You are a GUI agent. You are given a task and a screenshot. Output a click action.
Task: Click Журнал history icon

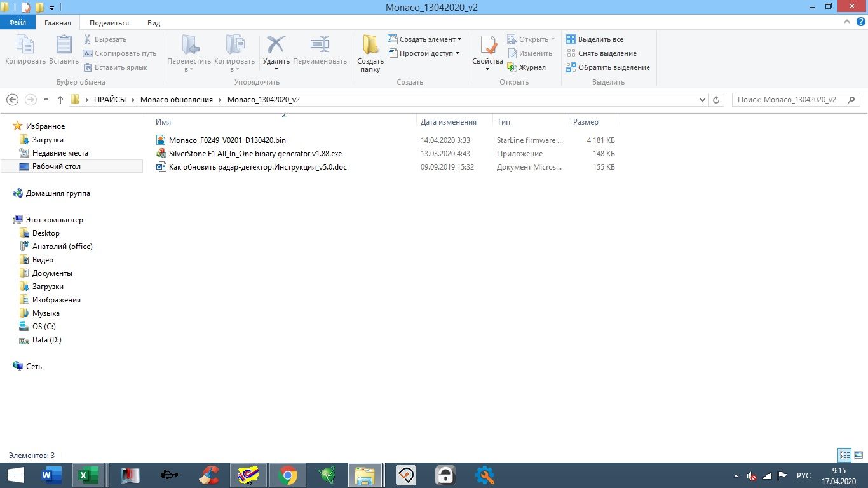pyautogui.click(x=512, y=67)
